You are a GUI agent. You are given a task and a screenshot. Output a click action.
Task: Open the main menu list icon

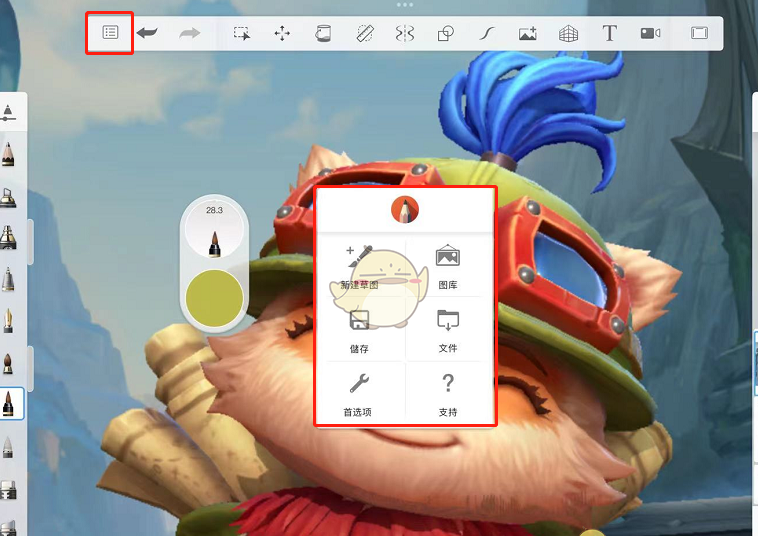pos(110,32)
